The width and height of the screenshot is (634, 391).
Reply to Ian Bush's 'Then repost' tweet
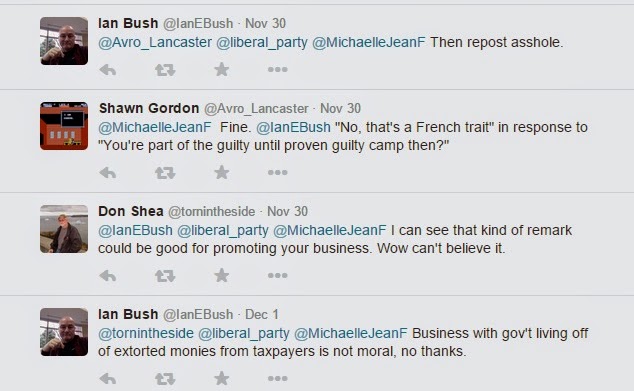click(x=108, y=70)
